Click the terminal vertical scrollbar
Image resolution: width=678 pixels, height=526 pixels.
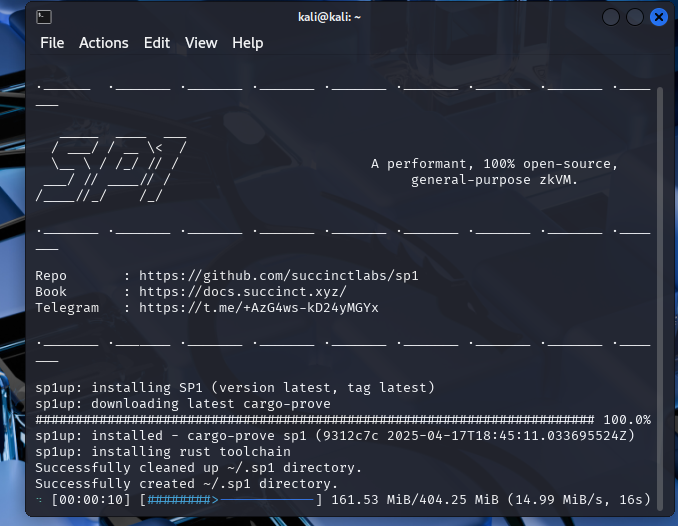(x=660, y=298)
